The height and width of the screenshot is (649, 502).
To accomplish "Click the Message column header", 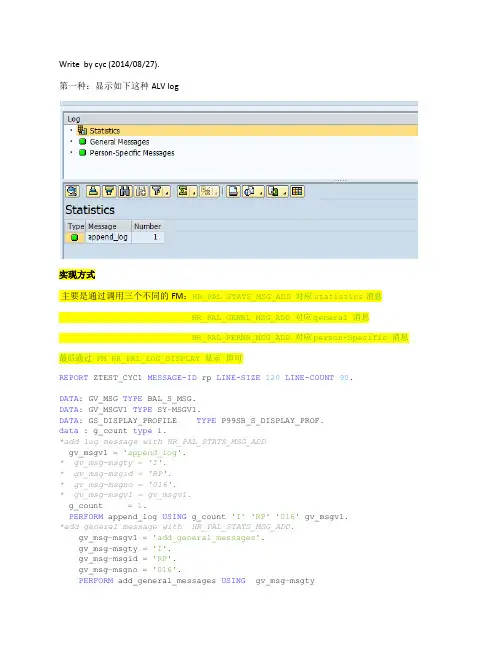I will [108, 226].
